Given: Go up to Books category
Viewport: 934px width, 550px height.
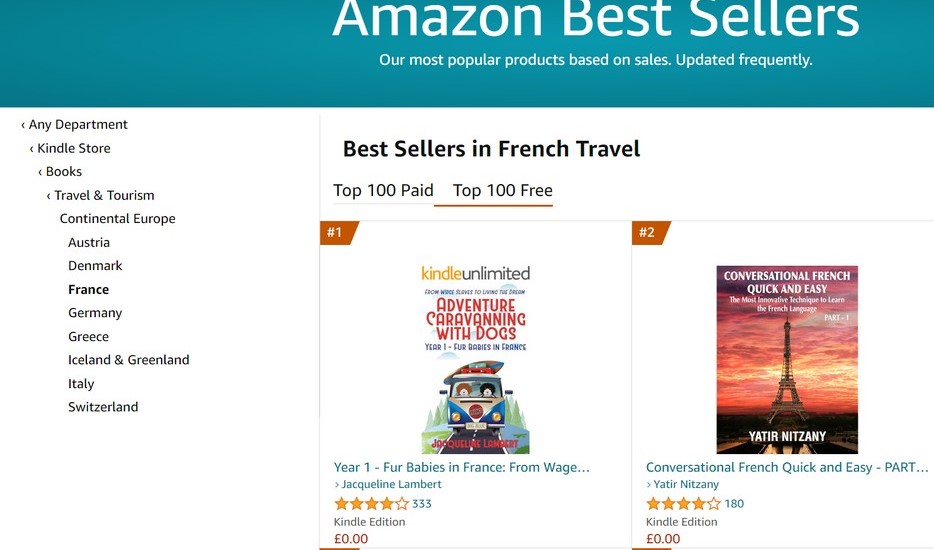Looking at the screenshot, I should pyautogui.click(x=64, y=172).
